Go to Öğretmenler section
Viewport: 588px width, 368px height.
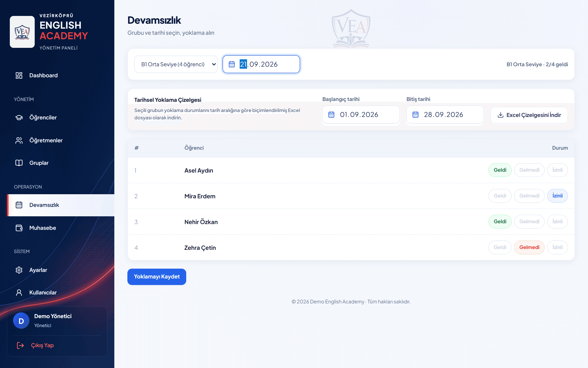coord(61,140)
